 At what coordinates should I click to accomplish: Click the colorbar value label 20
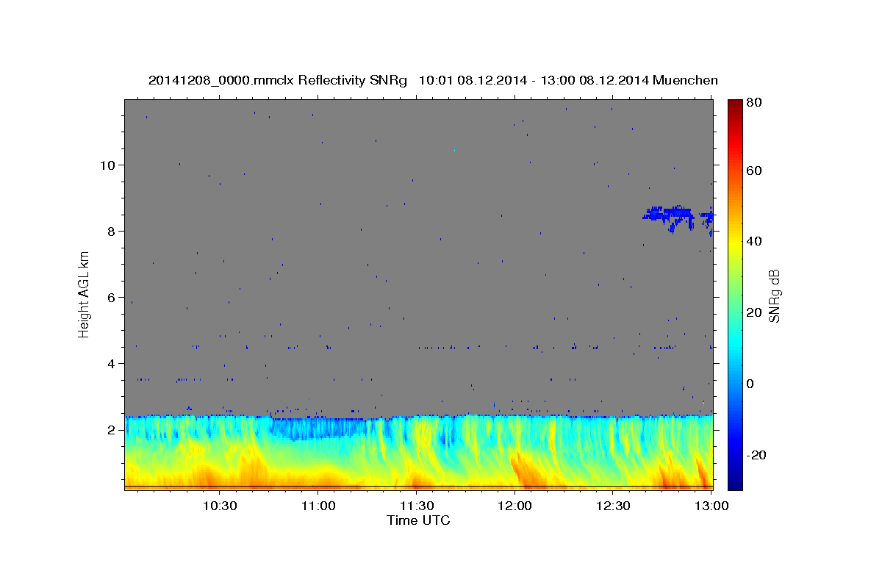[753, 312]
